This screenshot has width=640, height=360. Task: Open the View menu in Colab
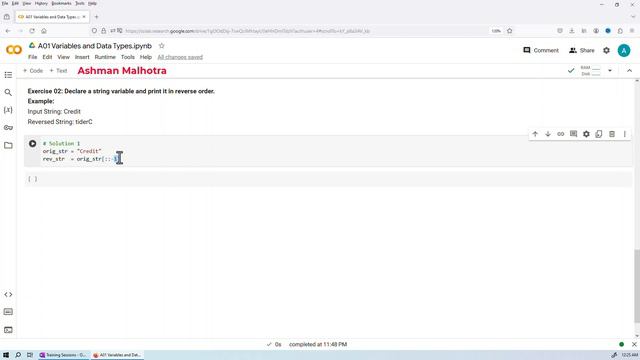[63, 57]
